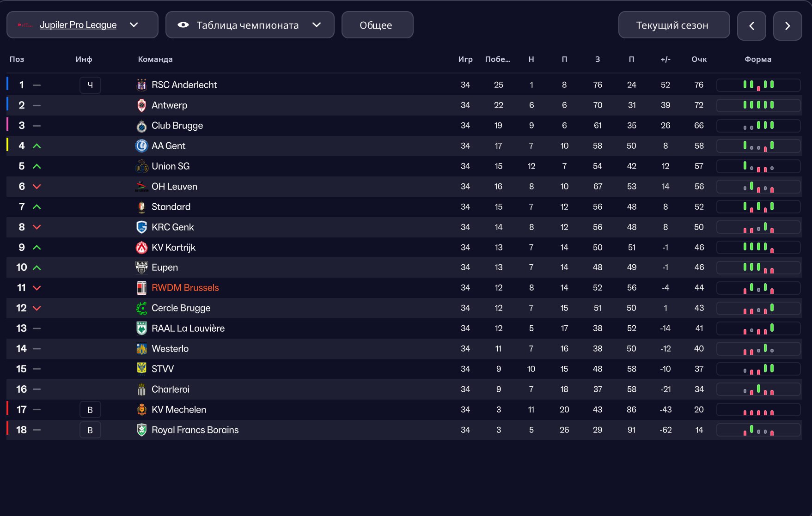This screenshot has width=812, height=516.
Task: Click the RSC Anderlecht club crest
Action: click(141, 85)
